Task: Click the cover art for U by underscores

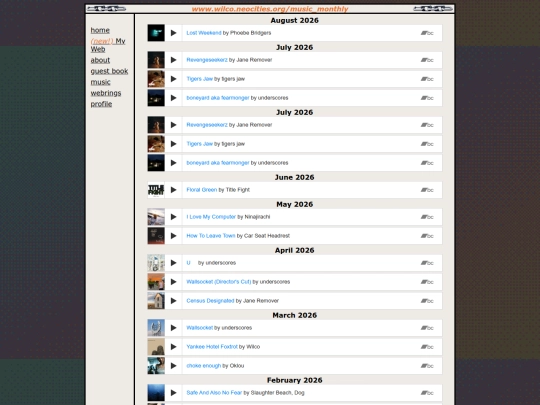Action: click(156, 263)
